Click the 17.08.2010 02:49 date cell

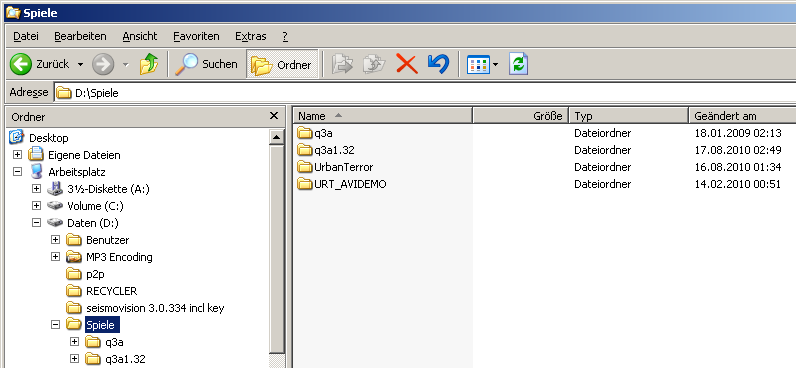point(738,150)
